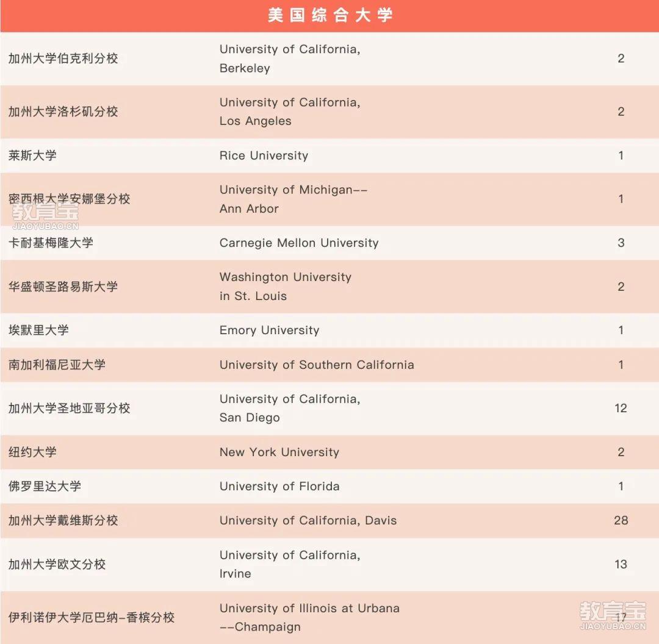Click the header text "美国综合大学"
659x644 pixels.
tap(330, 15)
